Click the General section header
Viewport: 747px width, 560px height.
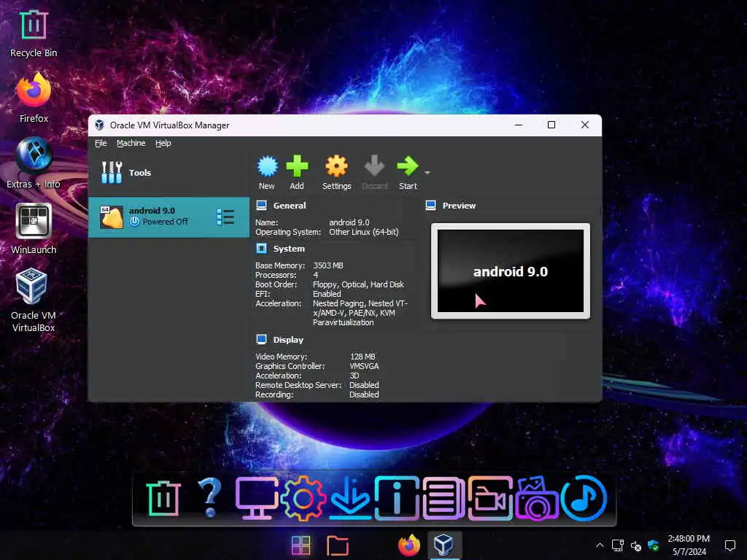[289, 206]
